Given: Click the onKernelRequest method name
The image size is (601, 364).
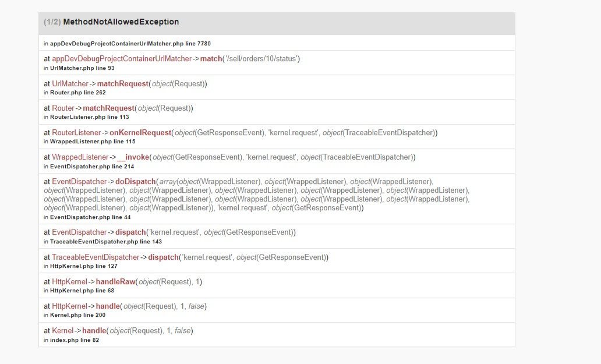Looking at the screenshot, I should pos(140,133).
